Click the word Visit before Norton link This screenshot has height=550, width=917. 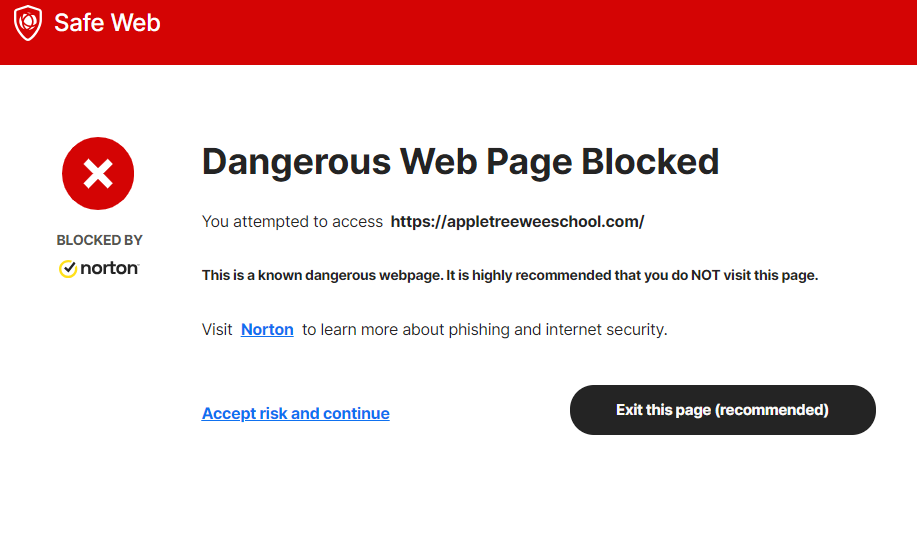tap(217, 329)
